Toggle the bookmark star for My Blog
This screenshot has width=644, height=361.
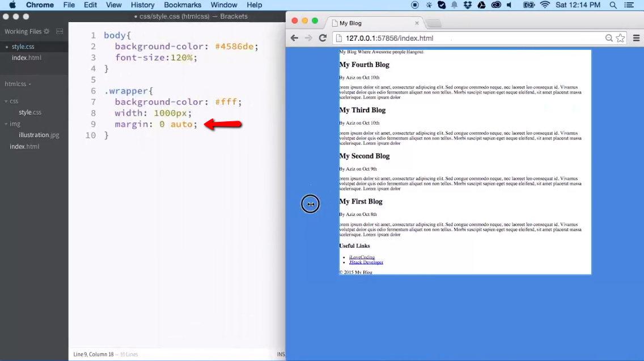click(x=621, y=38)
